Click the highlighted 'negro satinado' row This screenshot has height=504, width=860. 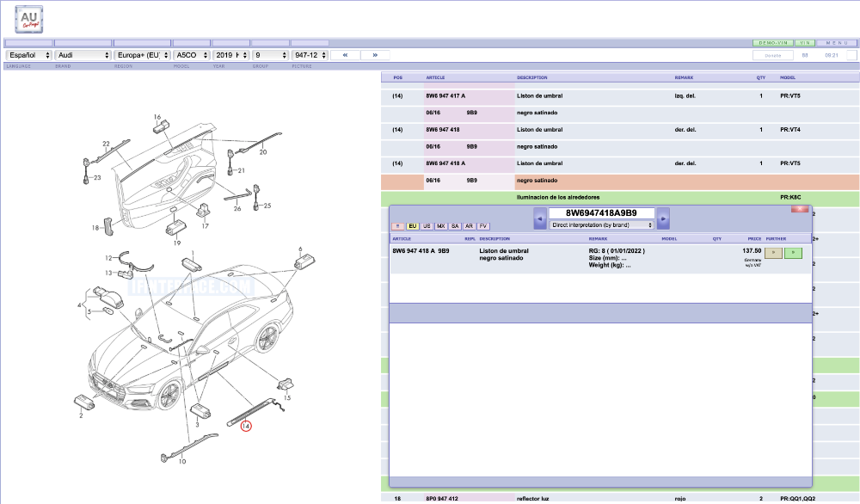coord(620,181)
